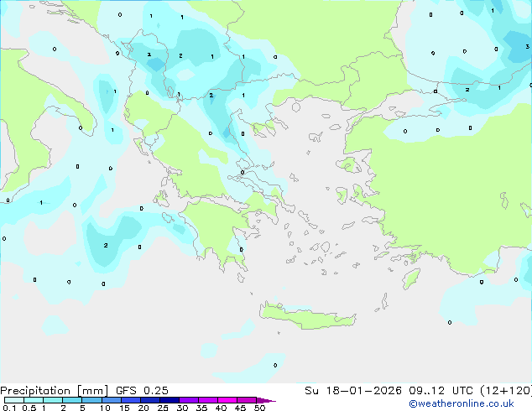Click the '0' value south of Crete
This screenshot has width=532, height=411.
click(275, 365)
